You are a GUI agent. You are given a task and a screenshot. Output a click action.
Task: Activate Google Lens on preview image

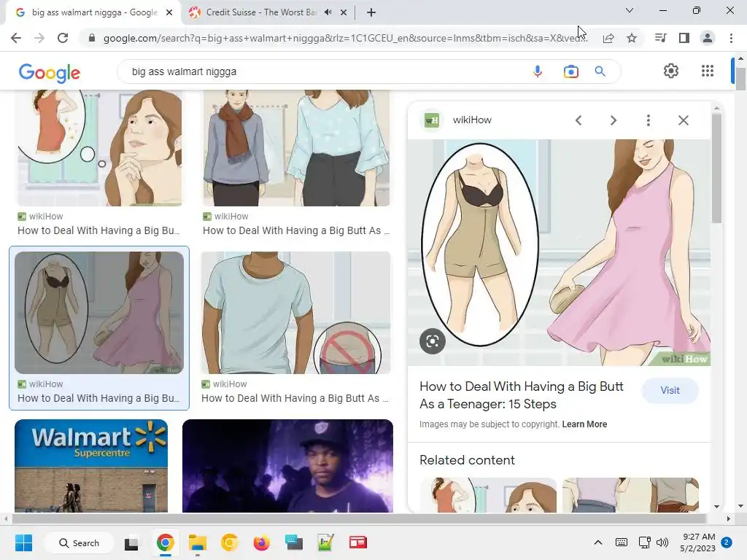[x=433, y=341]
